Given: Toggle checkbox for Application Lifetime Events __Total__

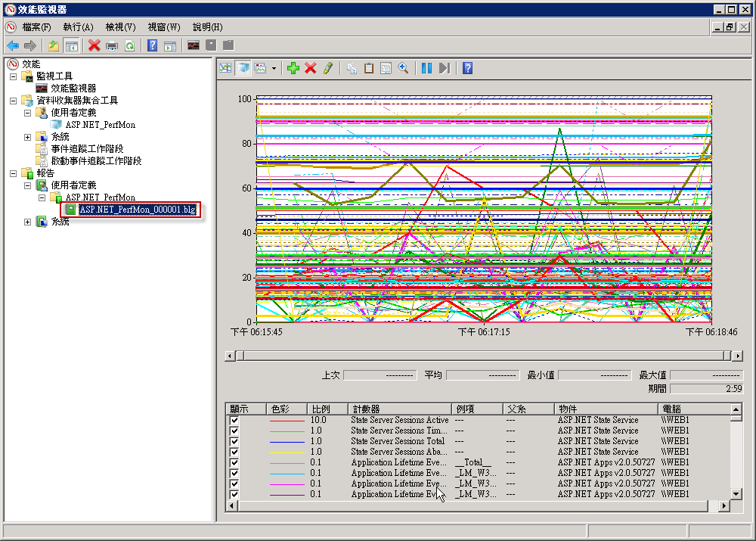Looking at the screenshot, I should tap(234, 462).
